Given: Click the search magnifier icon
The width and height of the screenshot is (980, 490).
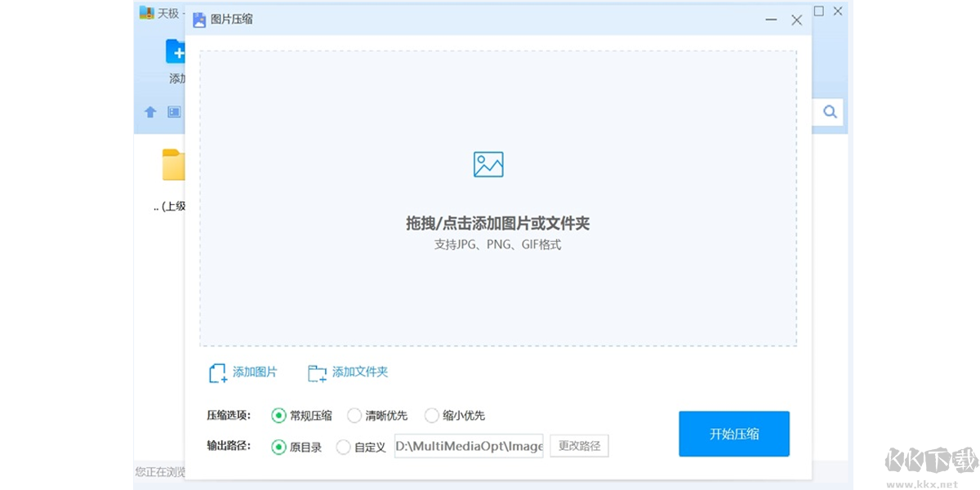Looking at the screenshot, I should tap(830, 112).
